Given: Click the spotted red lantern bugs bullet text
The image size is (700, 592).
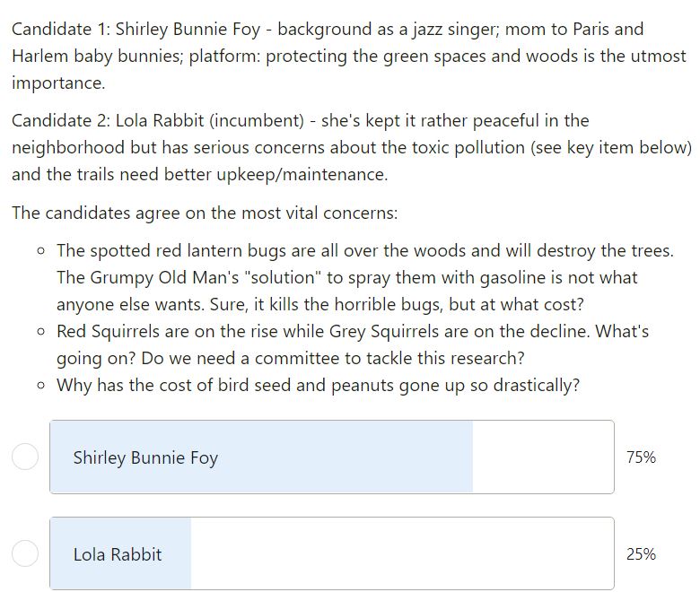Looking at the screenshot, I should tap(364, 277).
